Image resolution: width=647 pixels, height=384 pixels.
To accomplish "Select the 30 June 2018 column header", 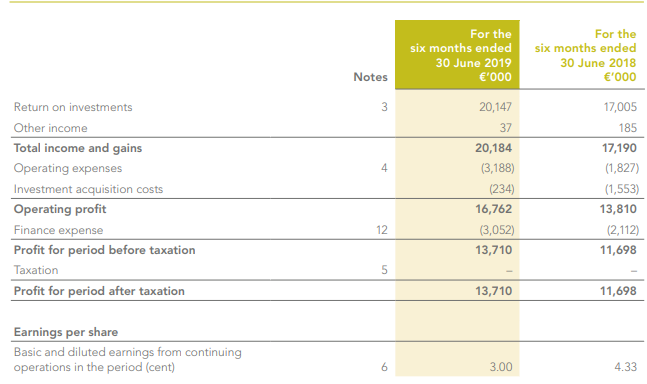I will tap(585, 55).
